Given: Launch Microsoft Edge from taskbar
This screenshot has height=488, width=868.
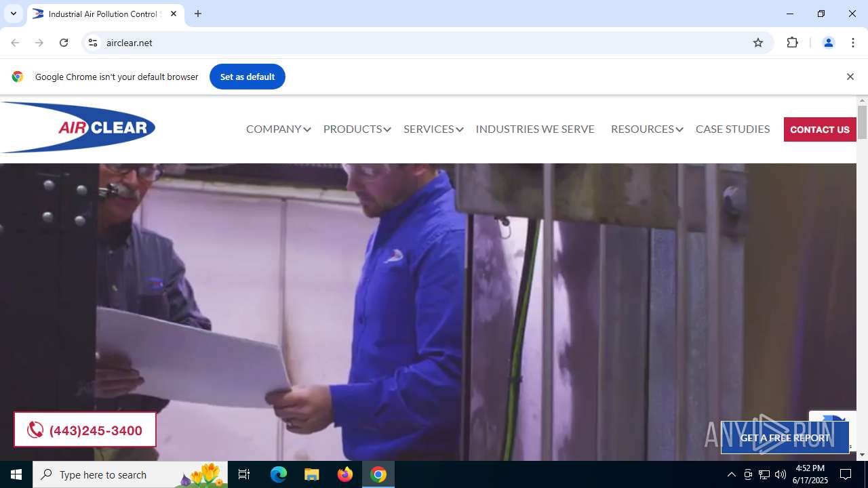Looking at the screenshot, I should pyautogui.click(x=279, y=474).
